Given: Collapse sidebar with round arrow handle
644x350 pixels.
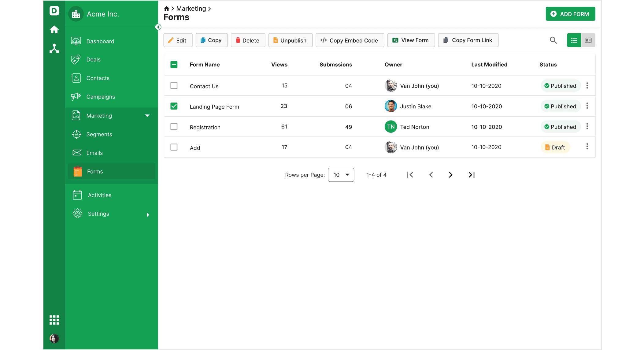Looking at the screenshot, I should [x=158, y=27].
